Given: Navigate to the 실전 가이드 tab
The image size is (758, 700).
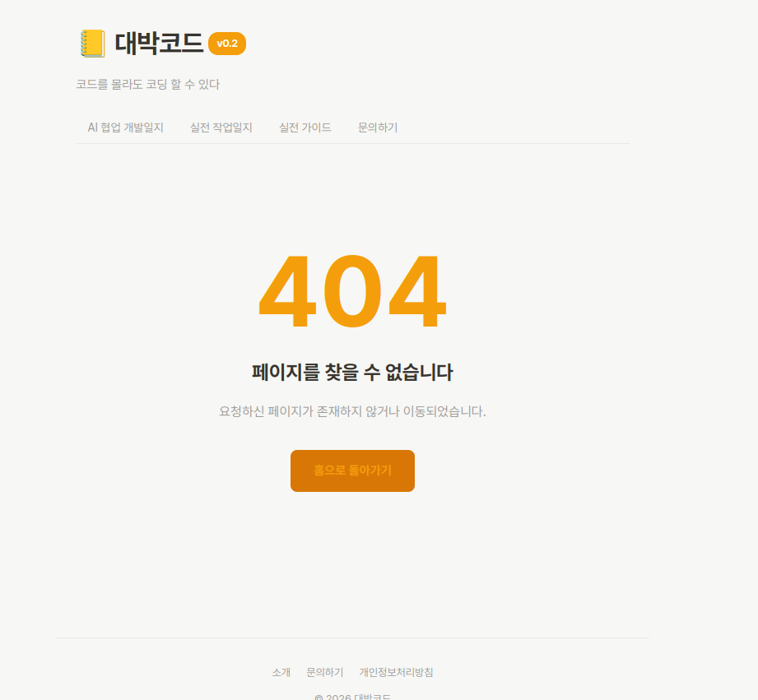Looking at the screenshot, I should point(305,127).
